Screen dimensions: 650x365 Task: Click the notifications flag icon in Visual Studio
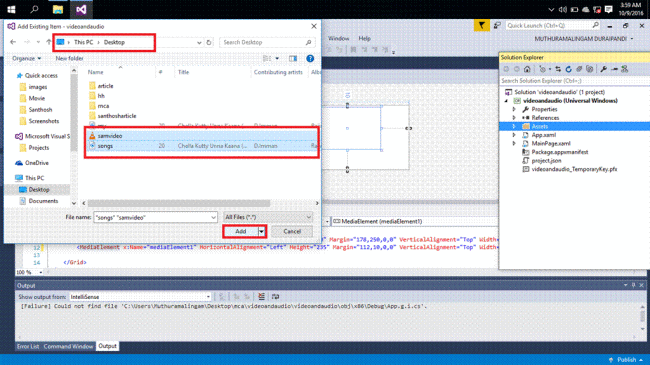point(481,26)
